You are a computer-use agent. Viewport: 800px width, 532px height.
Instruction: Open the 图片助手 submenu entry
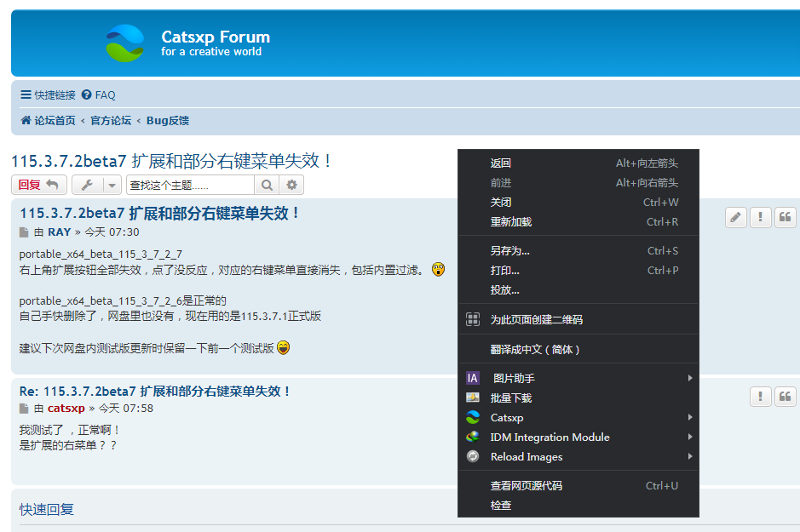tap(578, 378)
